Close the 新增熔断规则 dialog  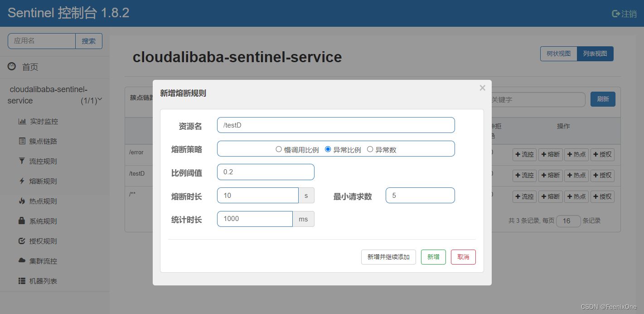(482, 88)
